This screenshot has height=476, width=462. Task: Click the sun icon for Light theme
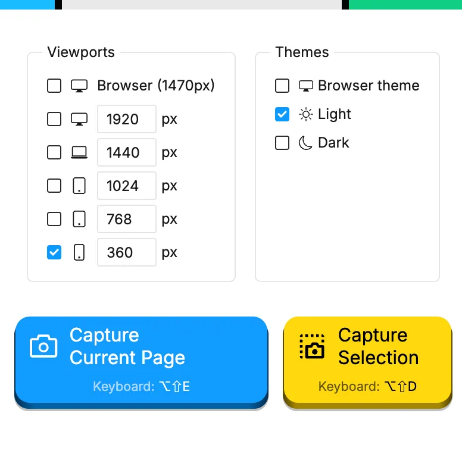(305, 114)
